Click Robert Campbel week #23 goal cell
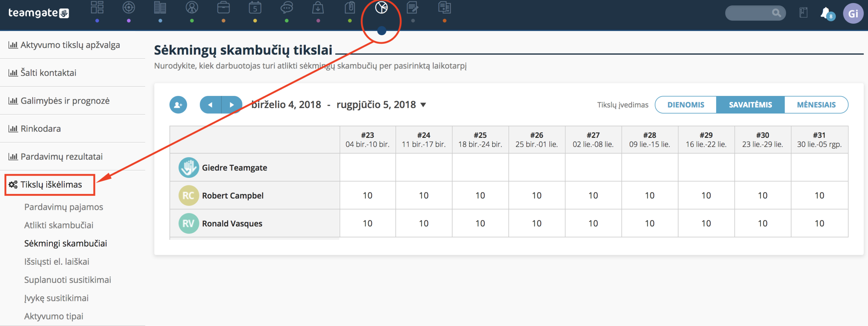The height and width of the screenshot is (326, 868). pyautogui.click(x=368, y=196)
